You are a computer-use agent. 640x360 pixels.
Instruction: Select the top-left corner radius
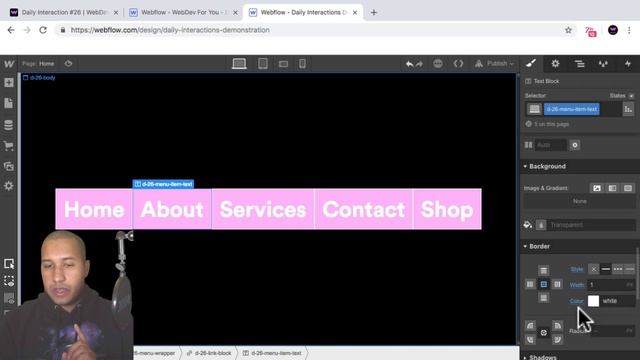click(530, 325)
